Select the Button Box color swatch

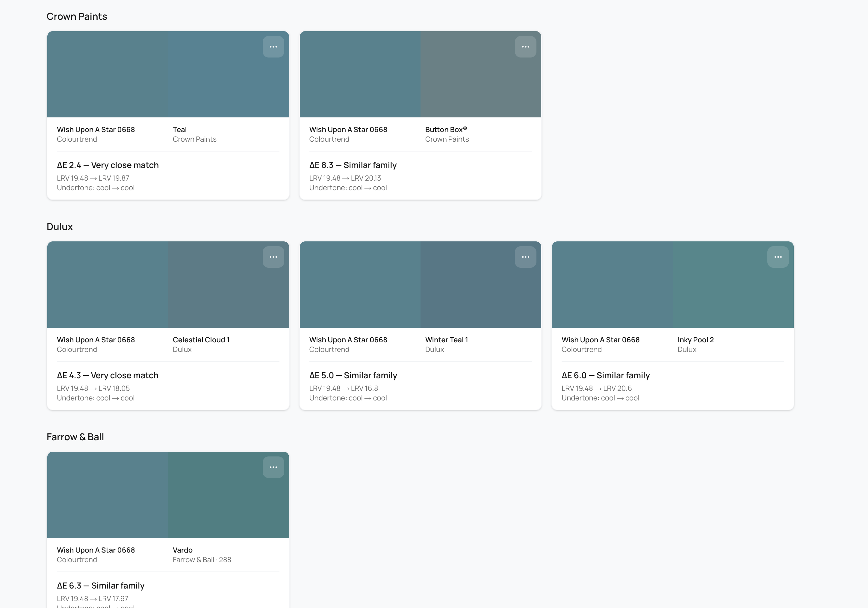click(x=480, y=87)
